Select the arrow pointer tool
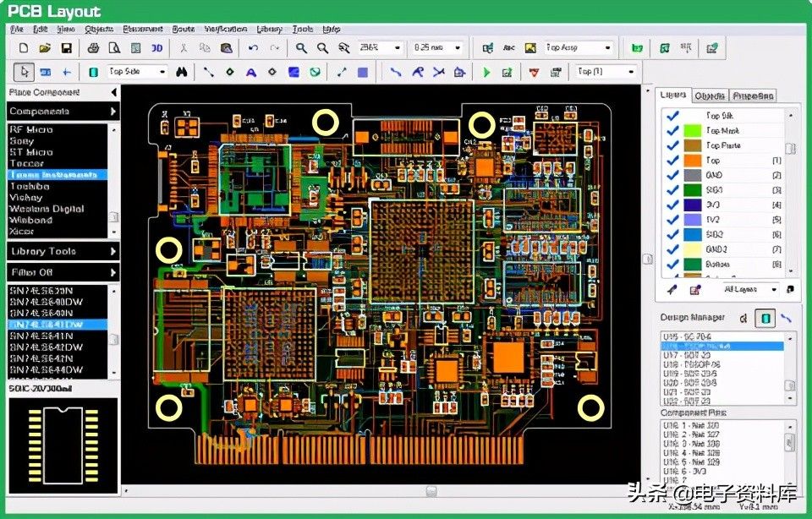The image size is (812, 519). (25, 72)
